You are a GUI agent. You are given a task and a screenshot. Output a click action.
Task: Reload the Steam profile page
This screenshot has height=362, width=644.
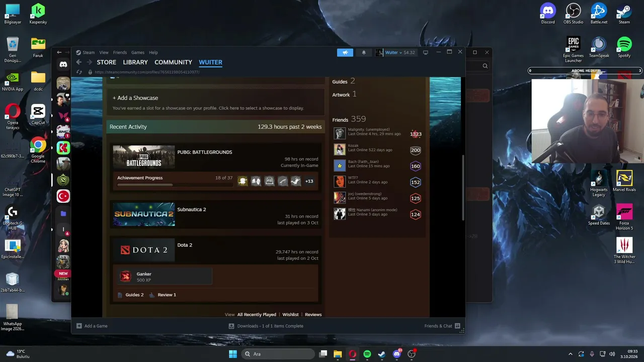pos(79,72)
